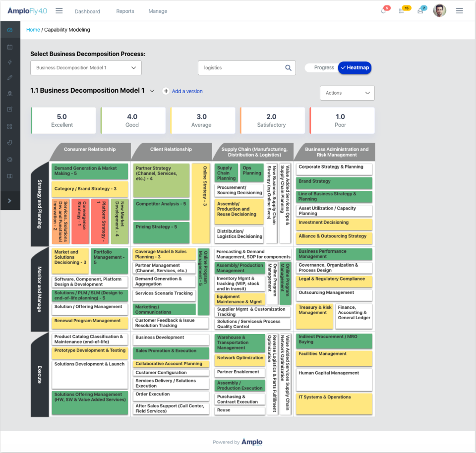Open the Actions dropdown

(347, 93)
